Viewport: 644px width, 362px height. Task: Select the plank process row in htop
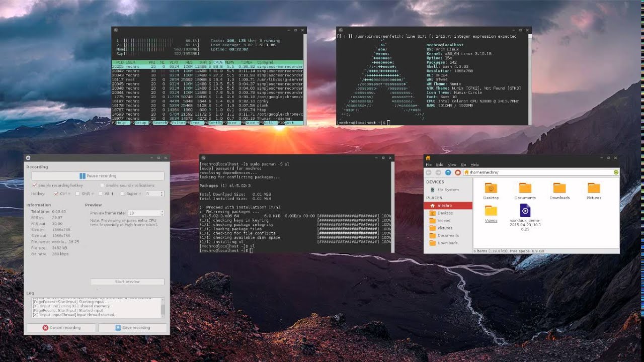(208, 106)
